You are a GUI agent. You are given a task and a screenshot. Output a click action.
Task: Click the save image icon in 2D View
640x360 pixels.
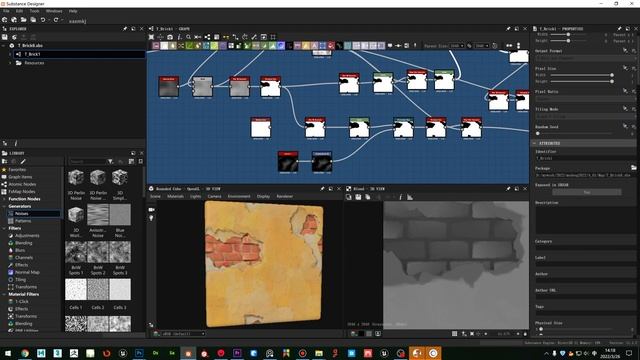pyautogui.click(x=358, y=197)
